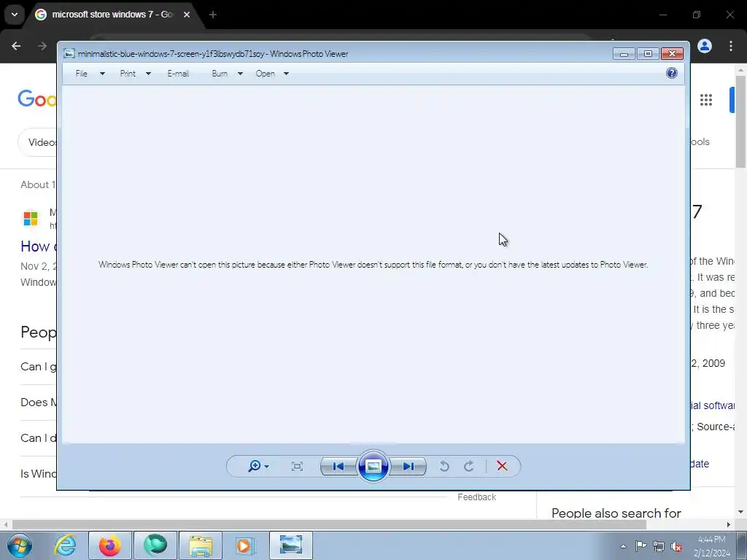This screenshot has width=747, height=560.
Task: Open the Burn menu
Action: point(220,74)
